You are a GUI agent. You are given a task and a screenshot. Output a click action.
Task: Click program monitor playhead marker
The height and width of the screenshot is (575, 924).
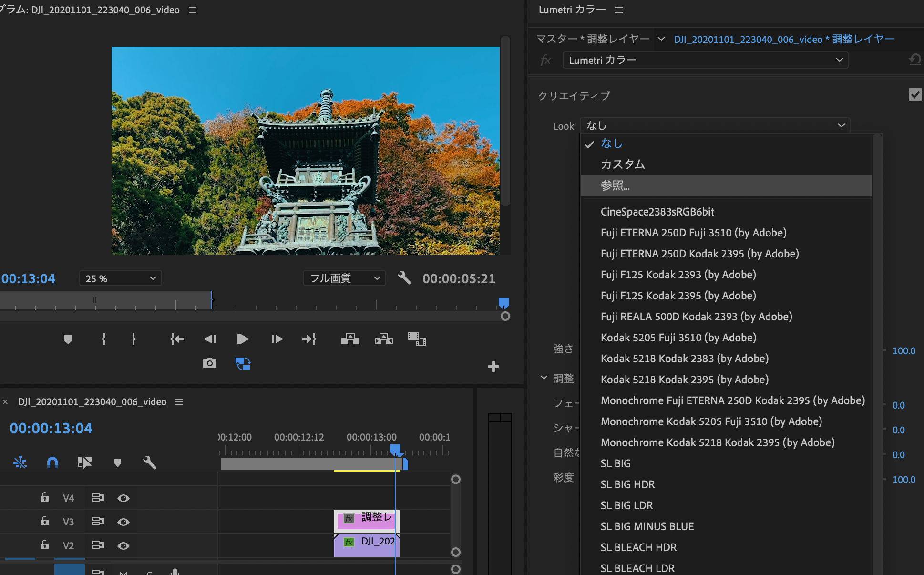504,302
